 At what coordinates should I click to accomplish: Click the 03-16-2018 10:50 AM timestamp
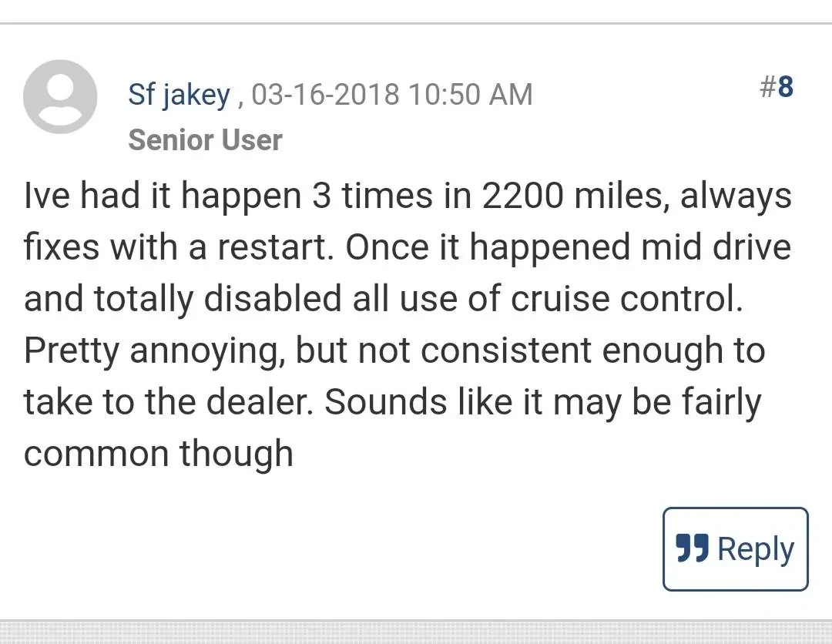point(392,95)
